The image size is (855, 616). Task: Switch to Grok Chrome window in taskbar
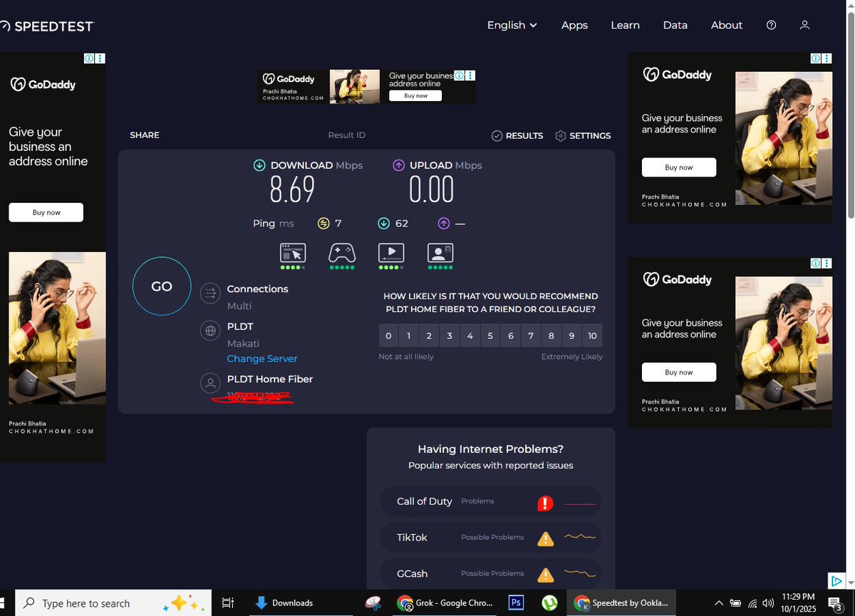point(445,603)
